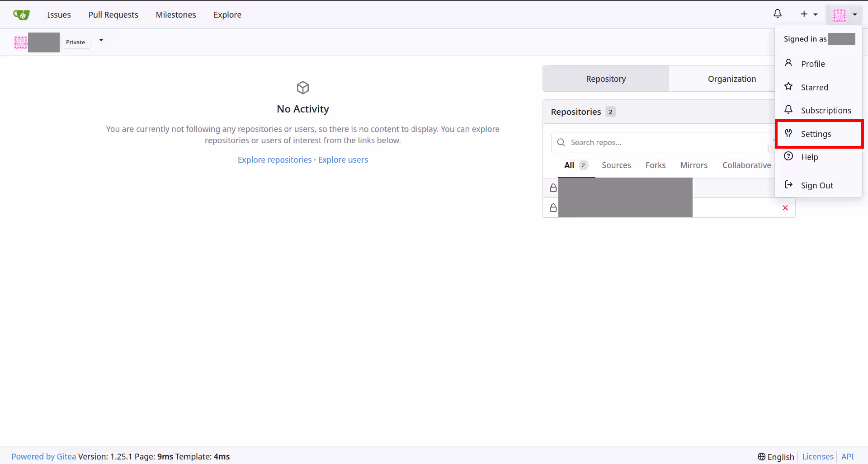Screen dimensions: 868x464
Task: Show only Sources repositories
Action: pyautogui.click(x=616, y=165)
